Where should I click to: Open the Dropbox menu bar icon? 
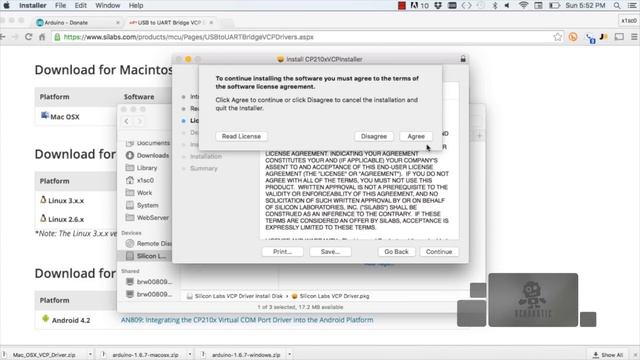coord(438,5)
